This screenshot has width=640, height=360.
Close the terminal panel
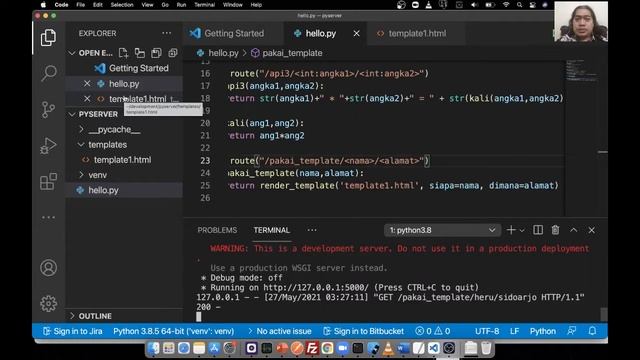tap(591, 230)
